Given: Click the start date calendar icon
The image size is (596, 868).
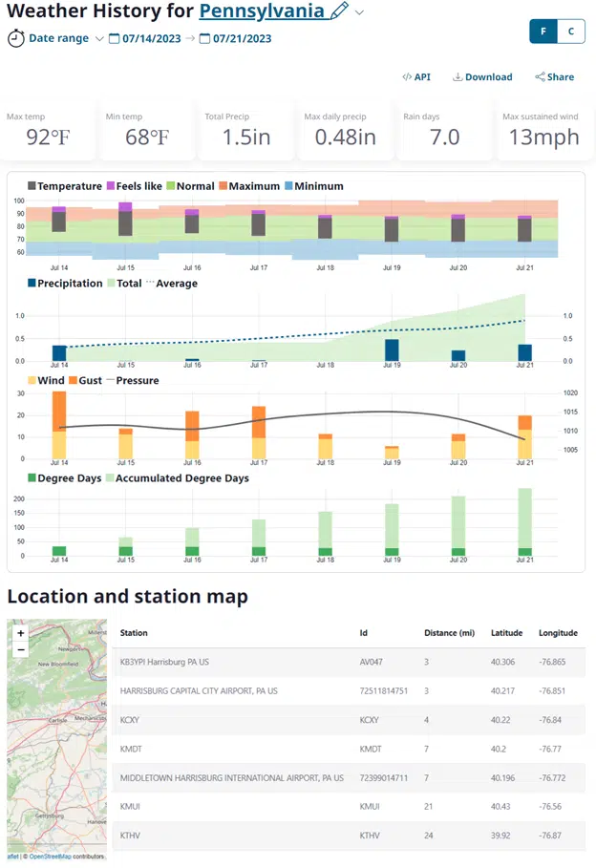Looking at the screenshot, I should point(115,39).
